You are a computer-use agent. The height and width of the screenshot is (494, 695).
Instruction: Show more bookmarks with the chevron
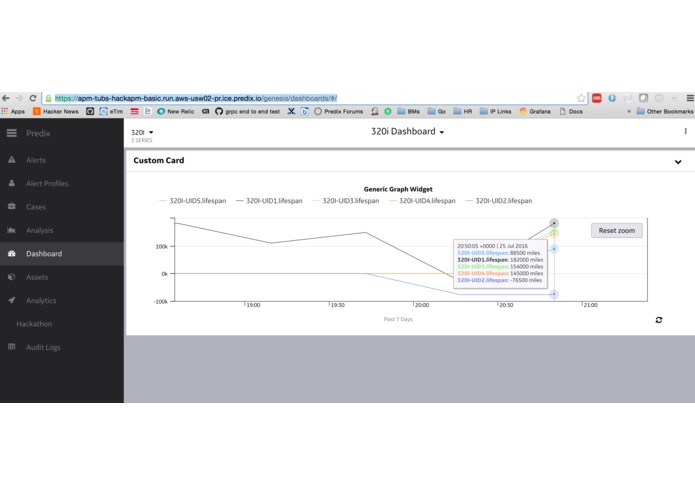[629, 111]
